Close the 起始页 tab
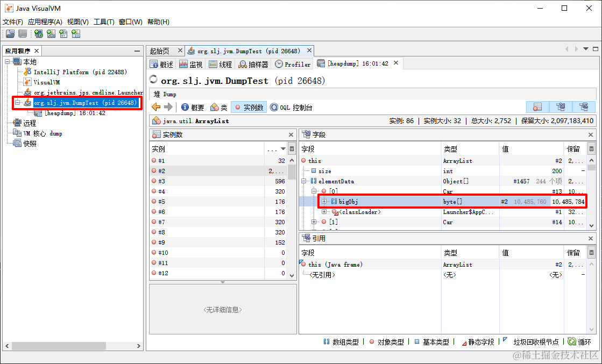This screenshot has width=602, height=364. pos(180,51)
